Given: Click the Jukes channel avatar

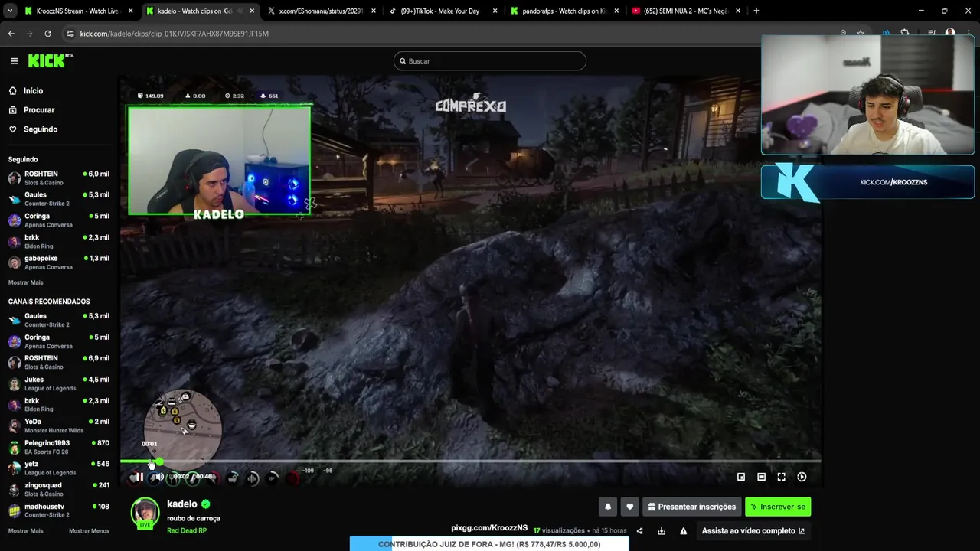Looking at the screenshot, I should coord(15,383).
